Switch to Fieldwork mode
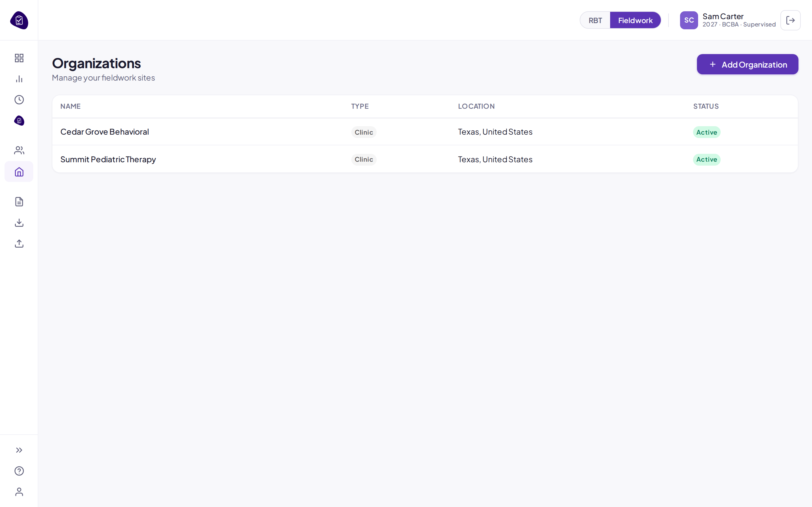 point(635,21)
